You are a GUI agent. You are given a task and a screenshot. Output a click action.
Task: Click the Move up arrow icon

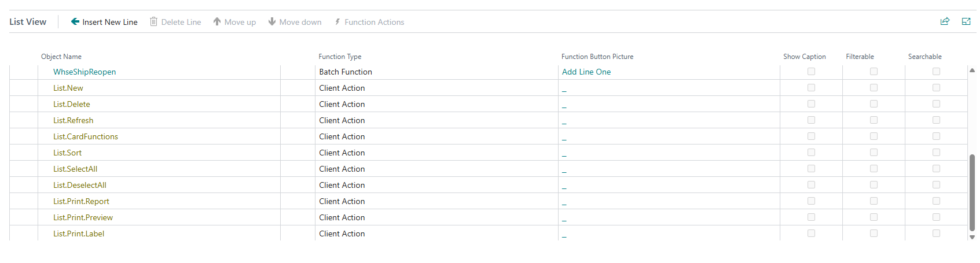pos(217,22)
